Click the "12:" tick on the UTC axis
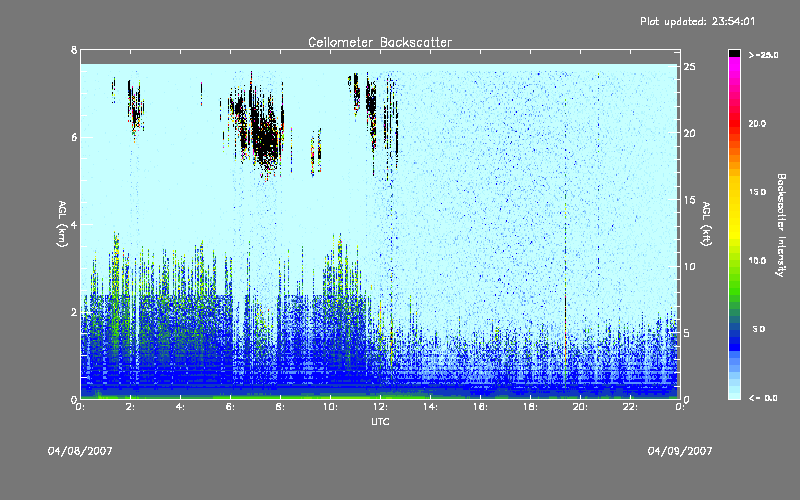800x500 pixels. 381,407
